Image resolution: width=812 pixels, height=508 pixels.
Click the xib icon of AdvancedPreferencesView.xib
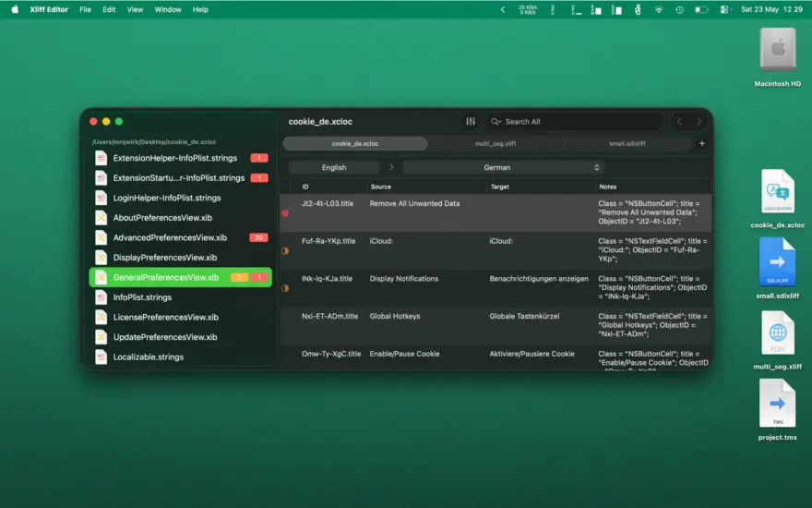pos(101,237)
